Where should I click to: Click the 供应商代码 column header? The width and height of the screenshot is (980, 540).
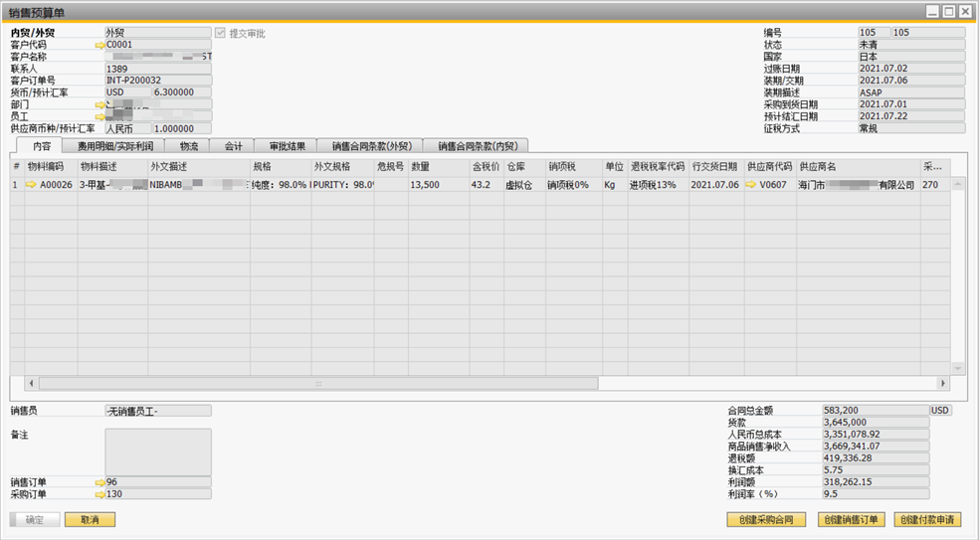pyautogui.click(x=770, y=167)
